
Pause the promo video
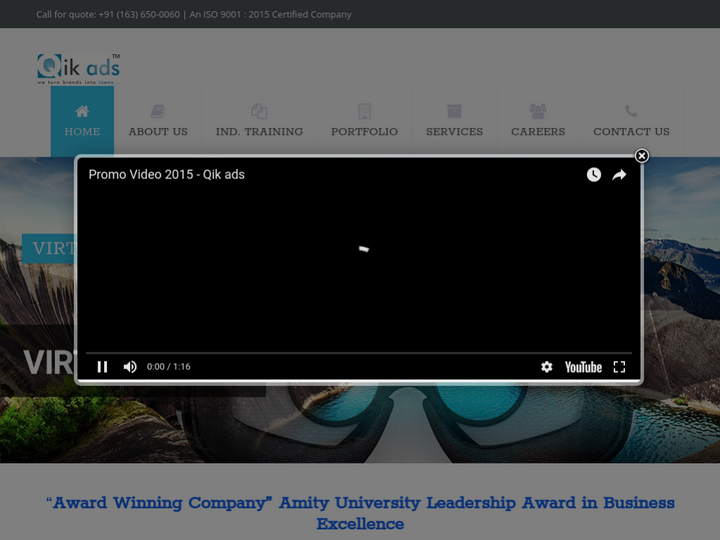(102, 367)
